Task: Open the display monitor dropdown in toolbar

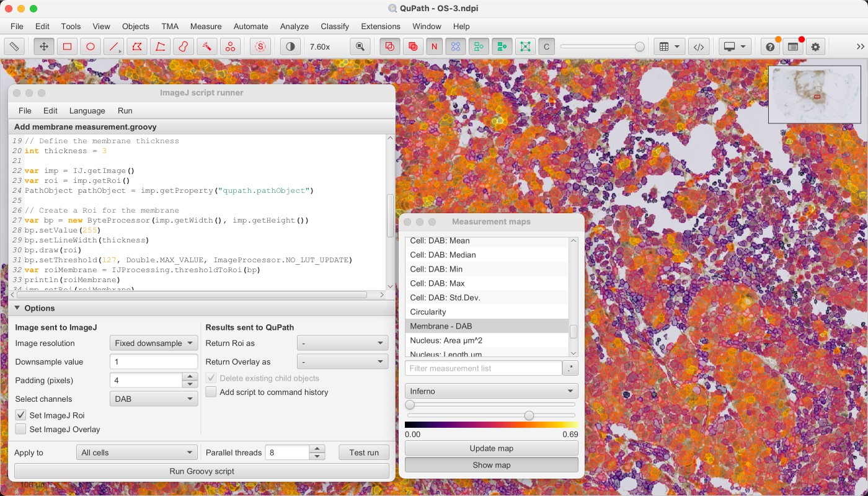Action: click(x=736, y=46)
